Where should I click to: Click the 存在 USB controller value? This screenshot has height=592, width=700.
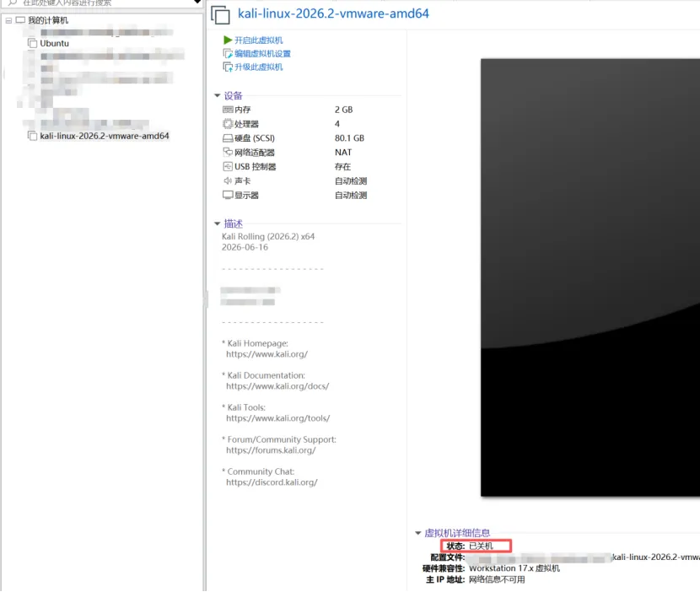coord(343,166)
